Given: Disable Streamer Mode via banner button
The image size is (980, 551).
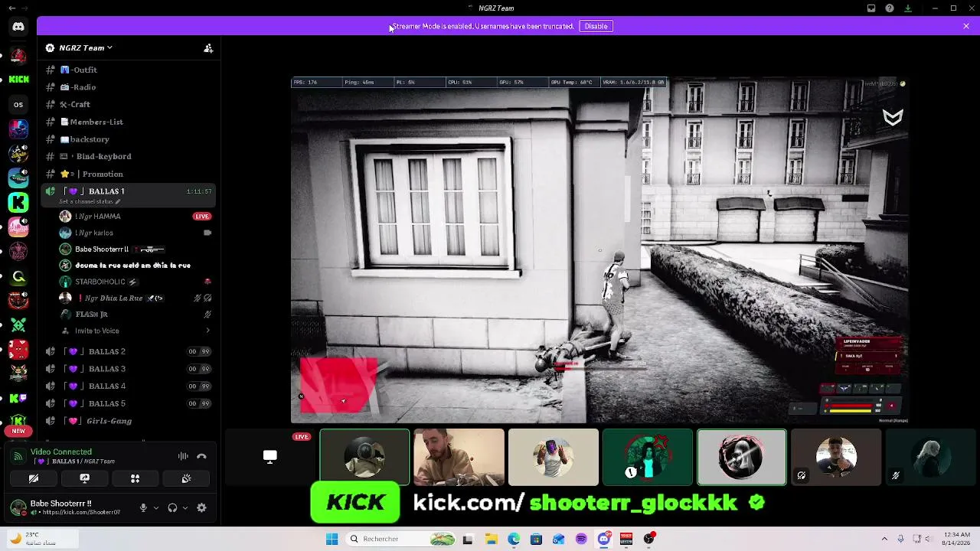Looking at the screenshot, I should pos(596,26).
